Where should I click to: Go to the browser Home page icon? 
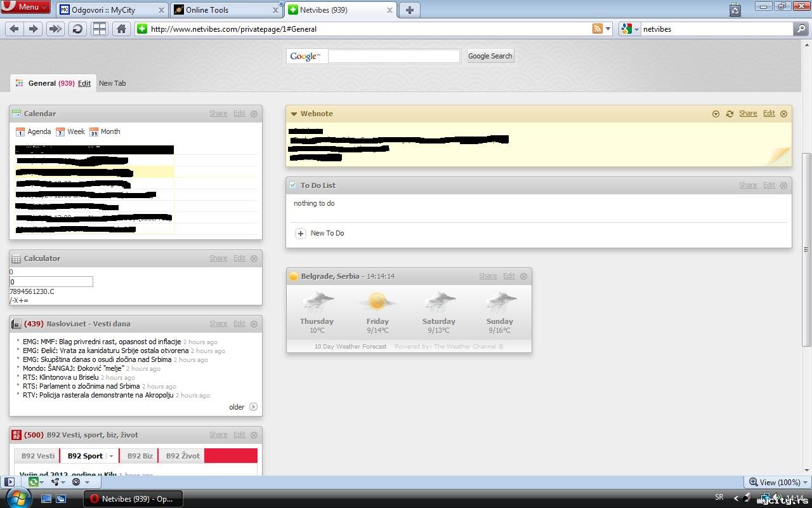pyautogui.click(x=121, y=29)
